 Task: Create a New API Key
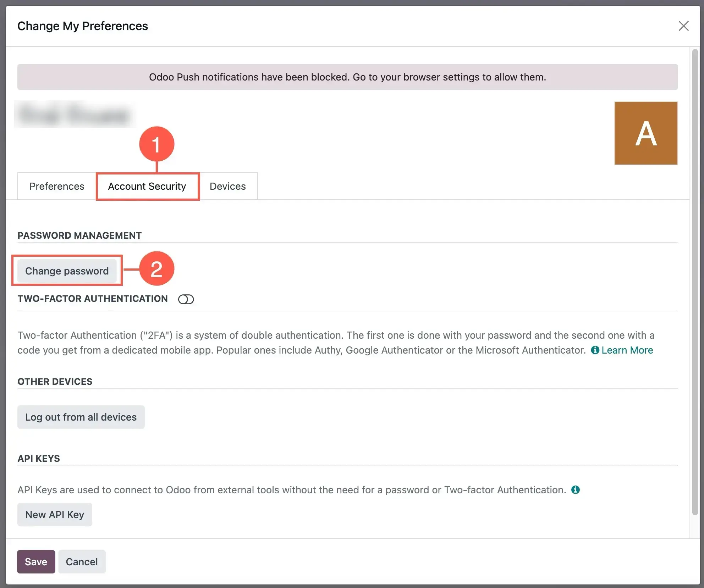tap(55, 515)
